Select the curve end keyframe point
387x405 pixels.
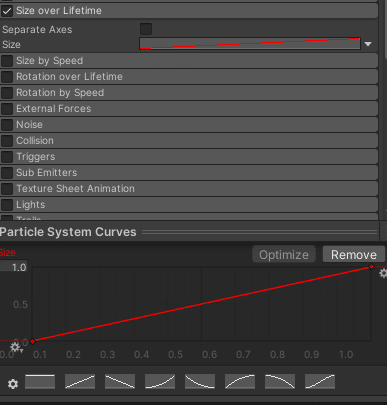pos(371,267)
